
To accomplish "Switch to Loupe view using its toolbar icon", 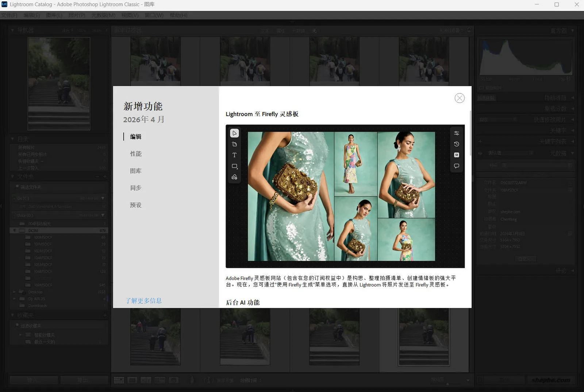I will tap(132, 380).
